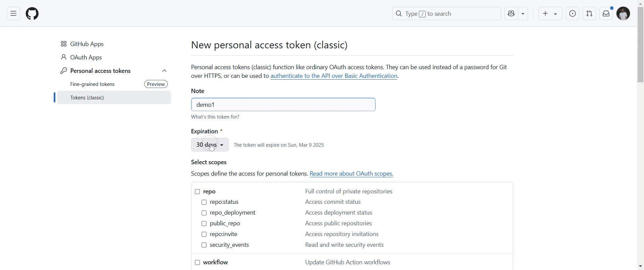644x270 pixels.
Task: Select Fine-grained tokens sidebar item
Action: pyautogui.click(x=93, y=84)
